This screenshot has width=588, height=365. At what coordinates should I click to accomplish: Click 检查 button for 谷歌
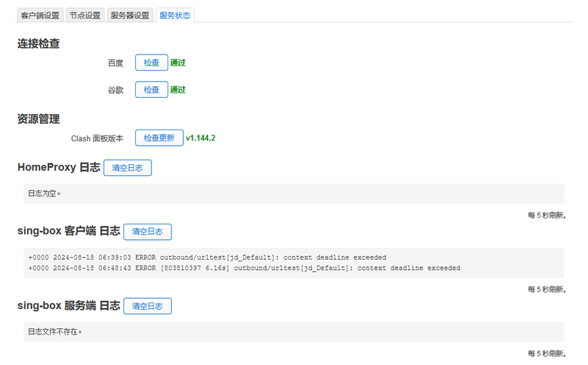click(151, 89)
